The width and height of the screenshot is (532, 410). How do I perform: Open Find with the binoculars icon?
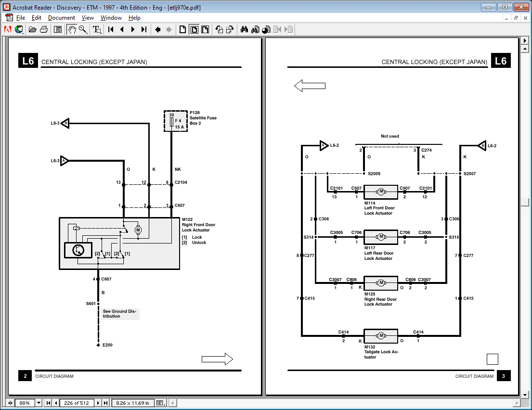244,29
